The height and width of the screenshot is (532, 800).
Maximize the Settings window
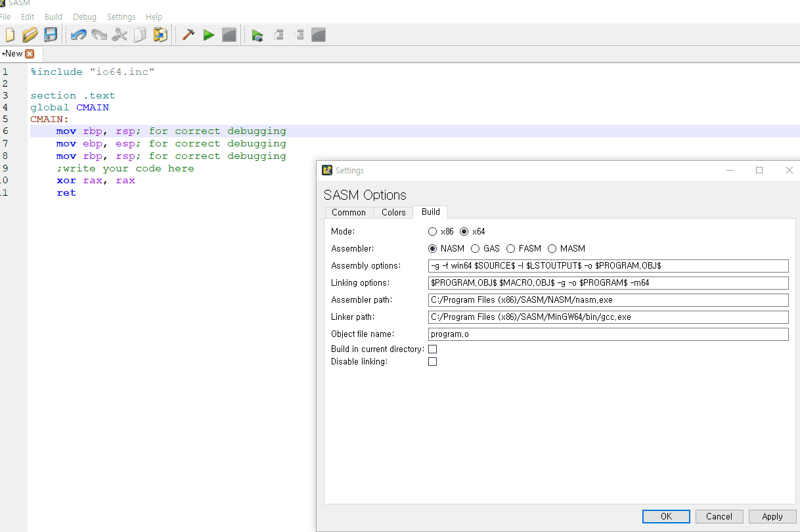[759, 170]
